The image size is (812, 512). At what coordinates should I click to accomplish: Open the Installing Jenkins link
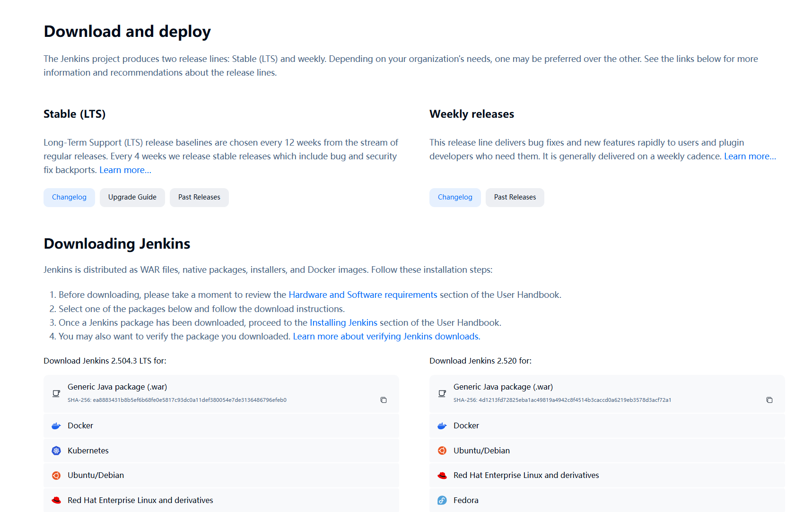[343, 323]
